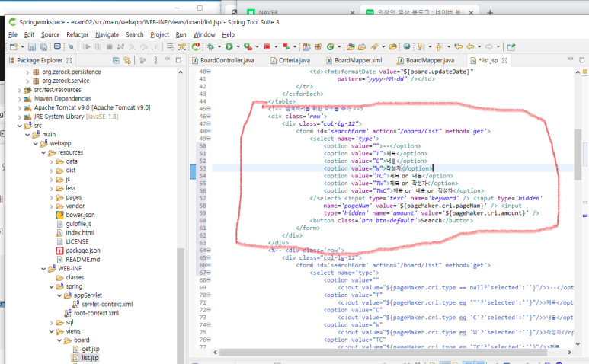Run the application with the green play icon
The image size is (589, 364).
(229, 47)
